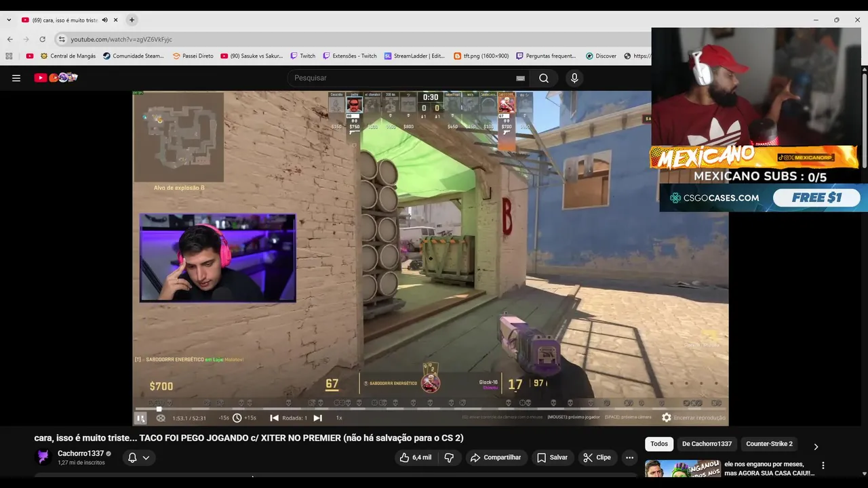868x488 pixels.
Task: Open more actions three-dot menu
Action: click(x=629, y=457)
